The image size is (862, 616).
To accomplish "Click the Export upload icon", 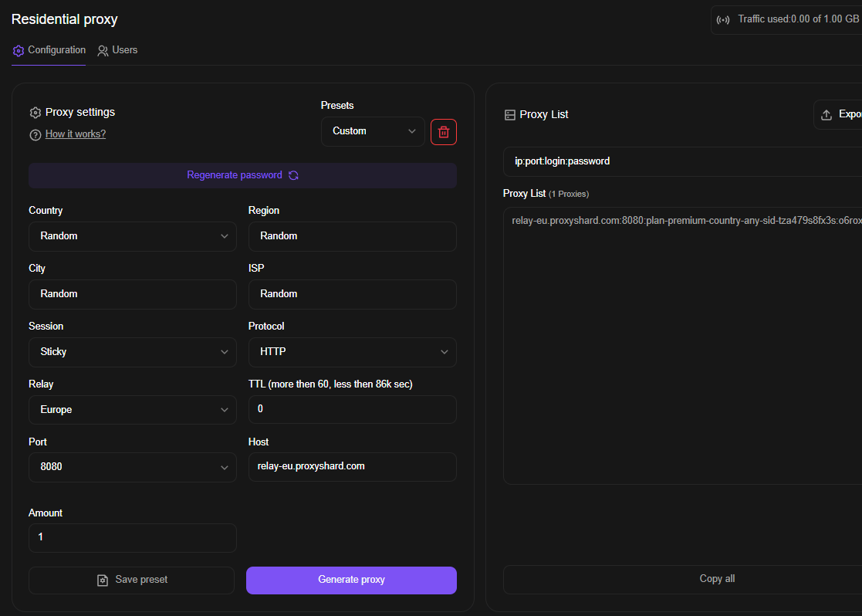I will click(827, 114).
